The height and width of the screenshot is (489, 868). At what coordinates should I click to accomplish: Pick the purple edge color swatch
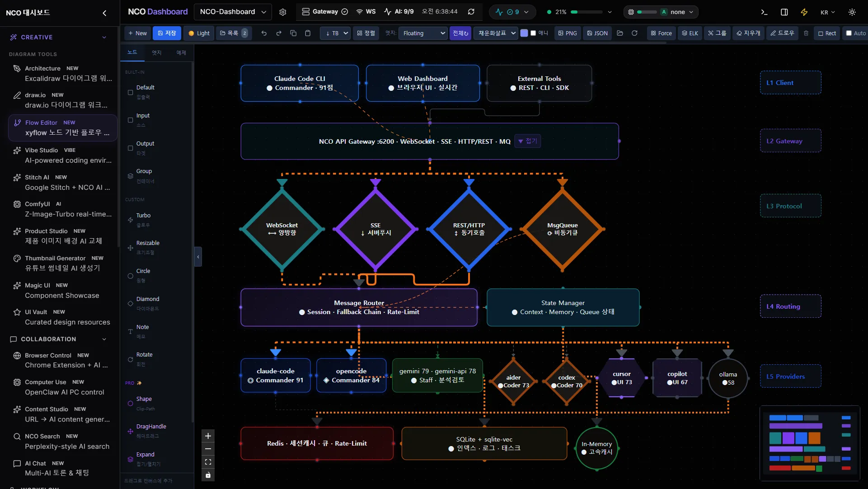(524, 33)
